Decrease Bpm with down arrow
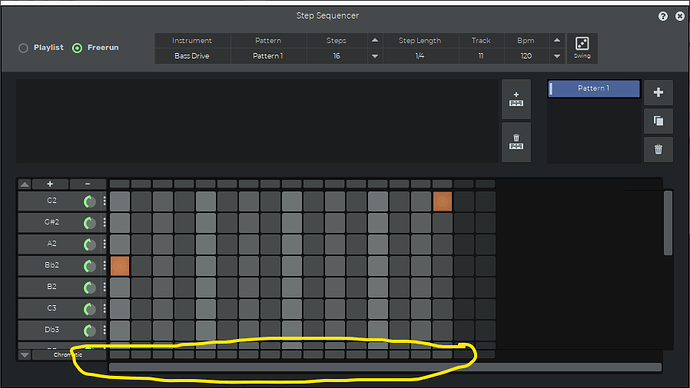The width and height of the screenshot is (690, 388). tap(557, 56)
